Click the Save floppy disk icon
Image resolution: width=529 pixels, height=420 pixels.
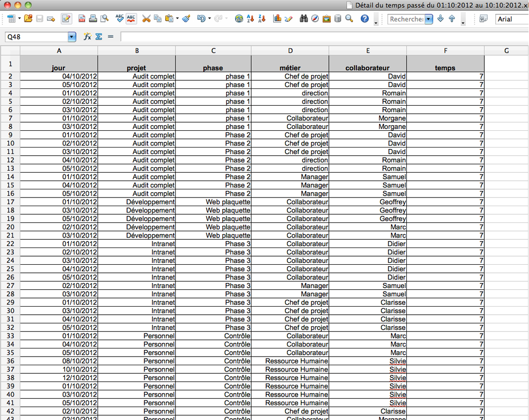(39, 19)
